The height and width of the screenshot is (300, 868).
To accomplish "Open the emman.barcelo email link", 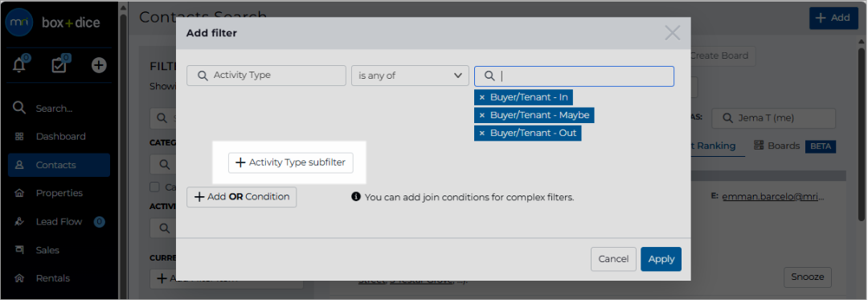I will point(773,196).
